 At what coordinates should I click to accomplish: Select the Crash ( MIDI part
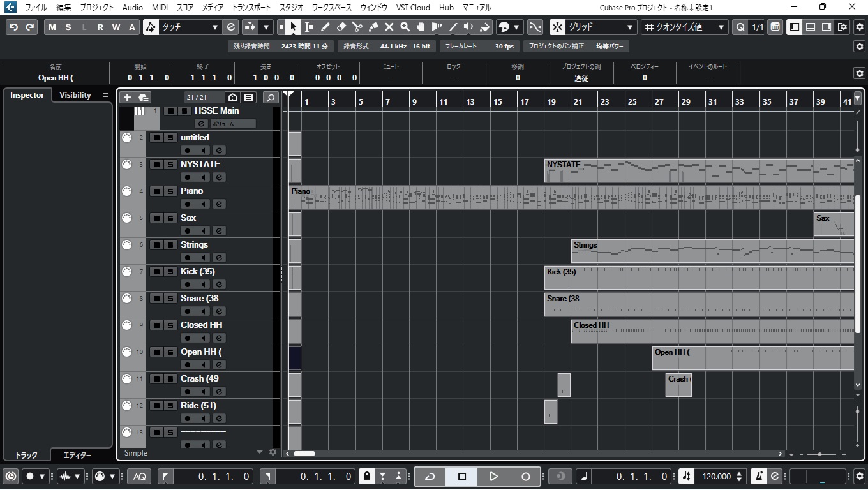click(x=678, y=385)
